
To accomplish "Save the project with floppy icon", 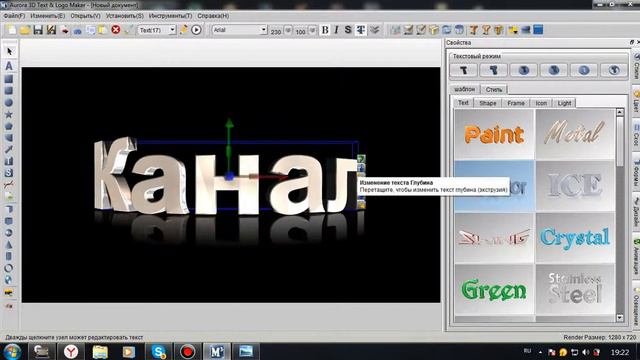I will (x=38, y=30).
